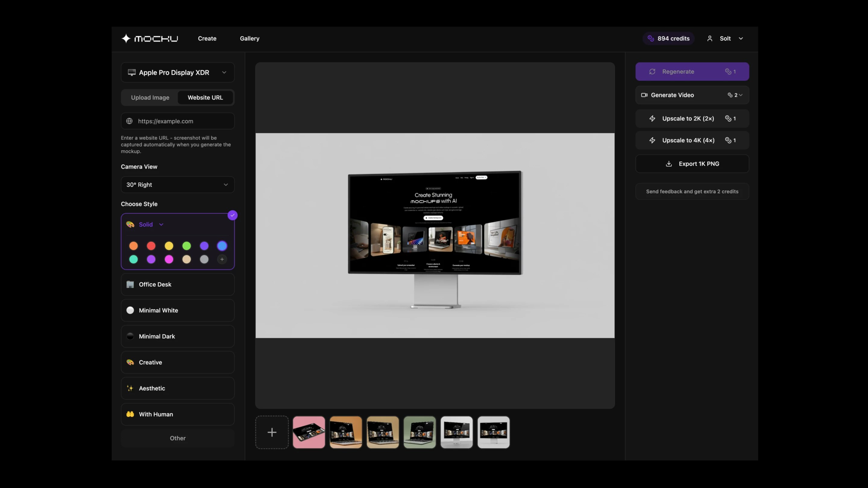Screen dimensions: 868x488
Task: Click the Mocku star logo
Action: 126,38
